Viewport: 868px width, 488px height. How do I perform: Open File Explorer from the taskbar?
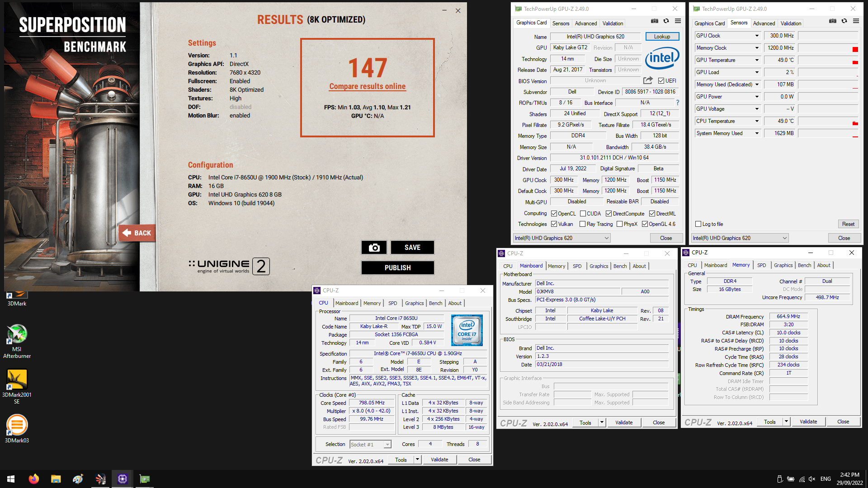click(x=56, y=479)
